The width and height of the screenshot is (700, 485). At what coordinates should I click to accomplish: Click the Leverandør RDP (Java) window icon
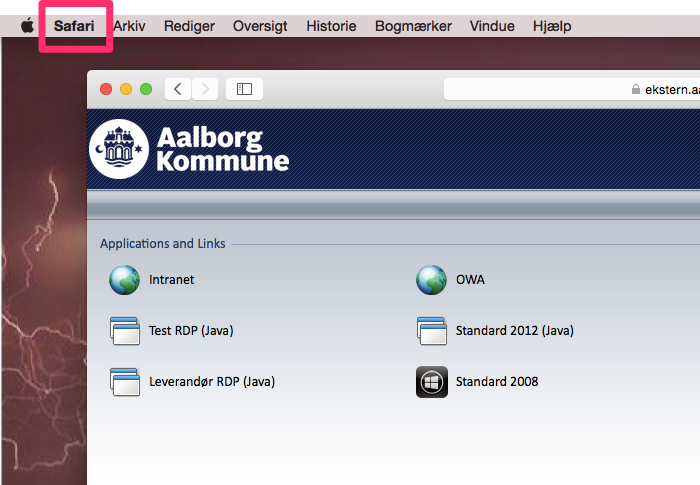click(x=125, y=382)
